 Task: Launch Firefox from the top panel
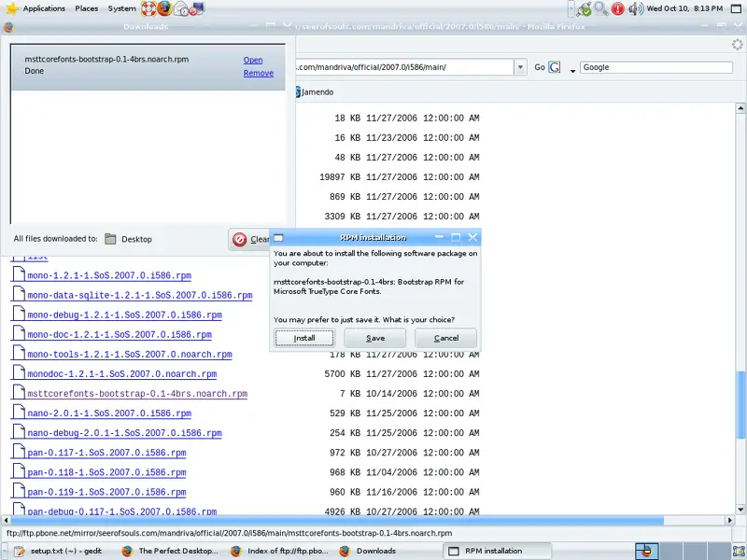(x=164, y=8)
